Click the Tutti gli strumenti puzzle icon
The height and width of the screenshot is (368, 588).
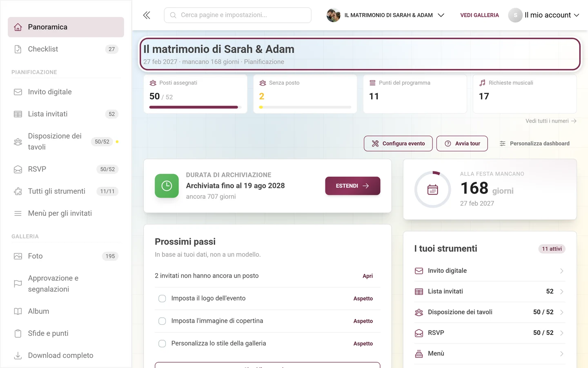click(x=18, y=191)
